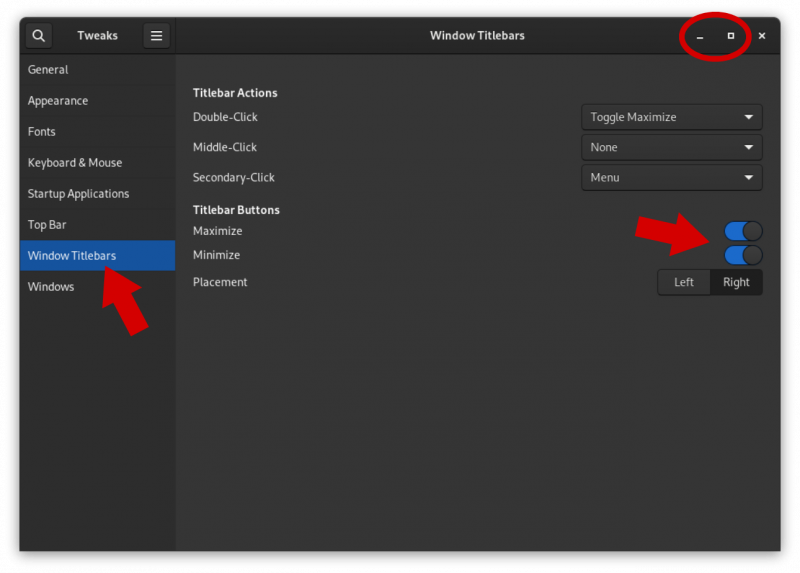Click the Titlebar Actions heading
This screenshot has height=573, width=800.
tap(235, 93)
